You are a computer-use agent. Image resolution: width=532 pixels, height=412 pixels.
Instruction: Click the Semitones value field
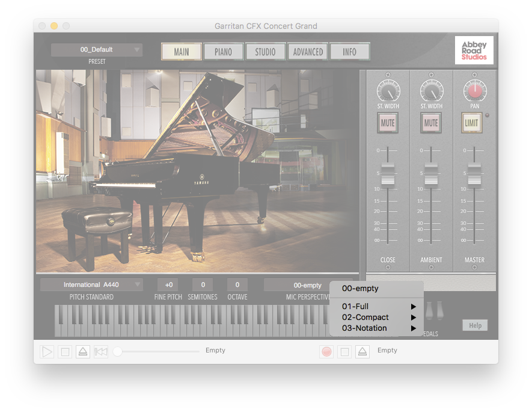coord(203,284)
